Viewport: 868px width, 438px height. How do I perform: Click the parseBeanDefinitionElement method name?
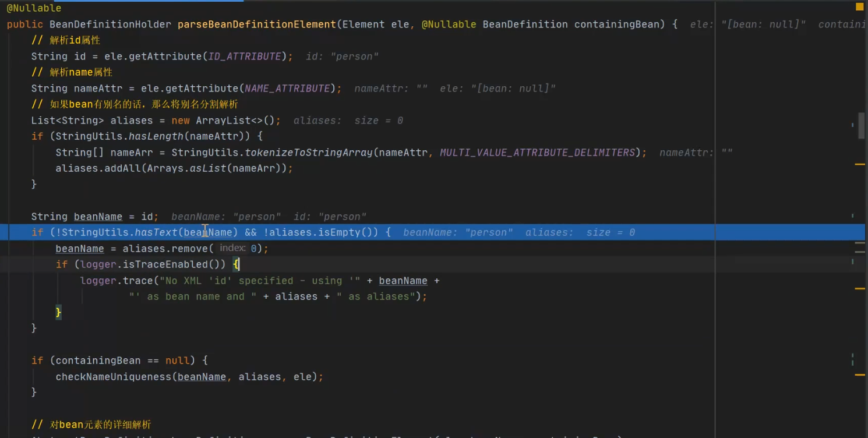point(257,24)
